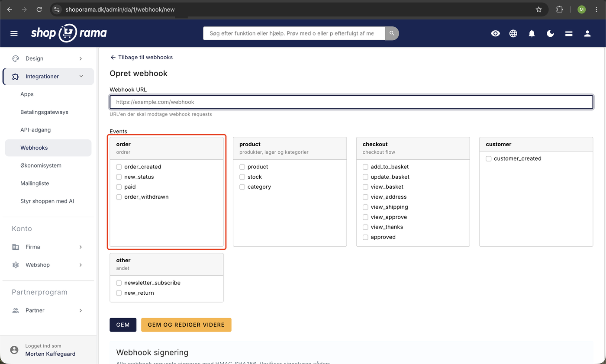606x364 pixels.
Task: Expand the Partner chevron
Action: [81, 311]
